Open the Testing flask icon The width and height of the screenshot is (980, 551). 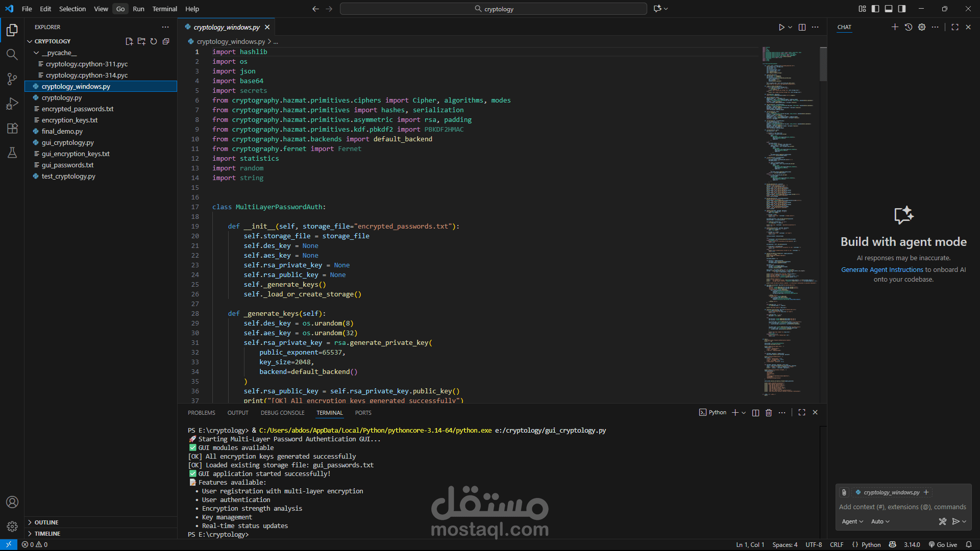12,153
